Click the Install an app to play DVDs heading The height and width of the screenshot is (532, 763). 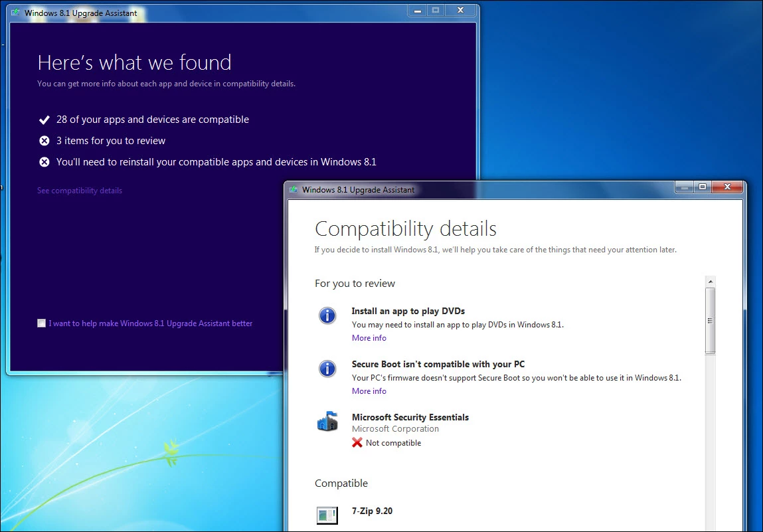(408, 311)
